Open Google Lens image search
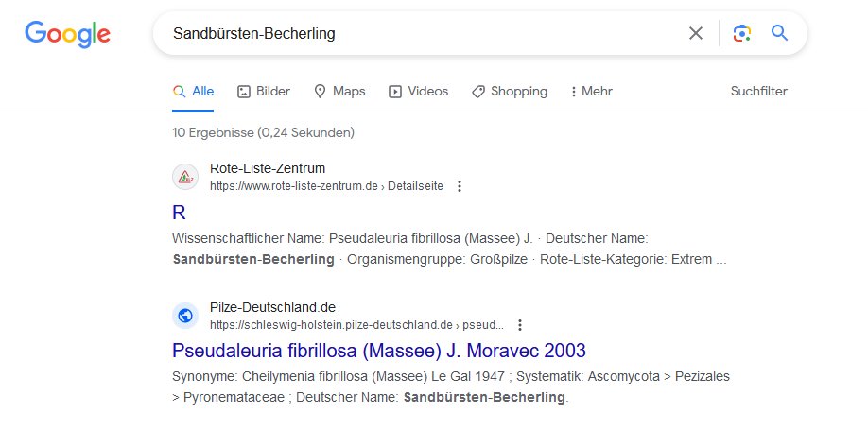Screen dimensions: 868x431 pyautogui.click(x=742, y=34)
